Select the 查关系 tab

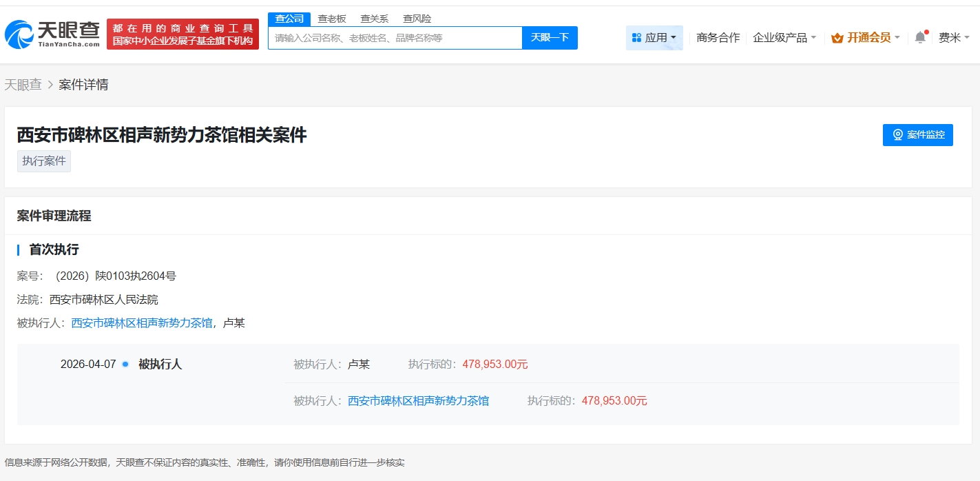click(x=375, y=19)
